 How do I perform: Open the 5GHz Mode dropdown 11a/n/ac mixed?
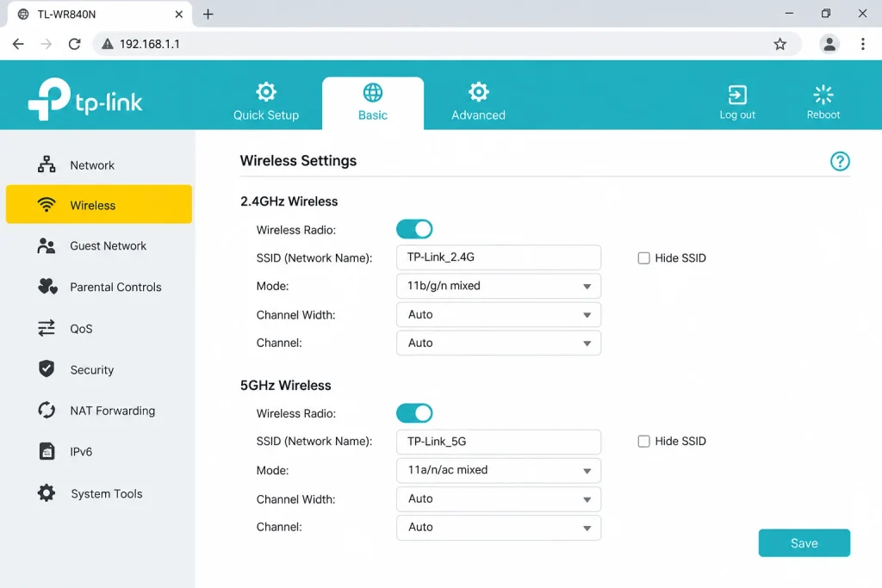(x=499, y=470)
